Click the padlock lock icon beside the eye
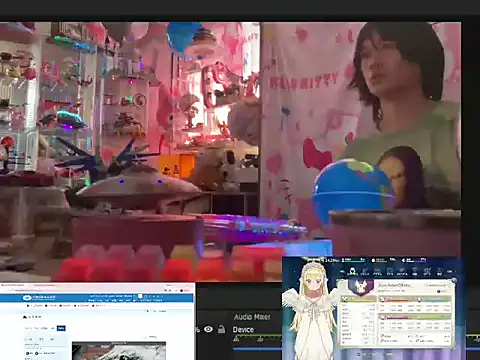The image size is (480, 360). (221, 329)
